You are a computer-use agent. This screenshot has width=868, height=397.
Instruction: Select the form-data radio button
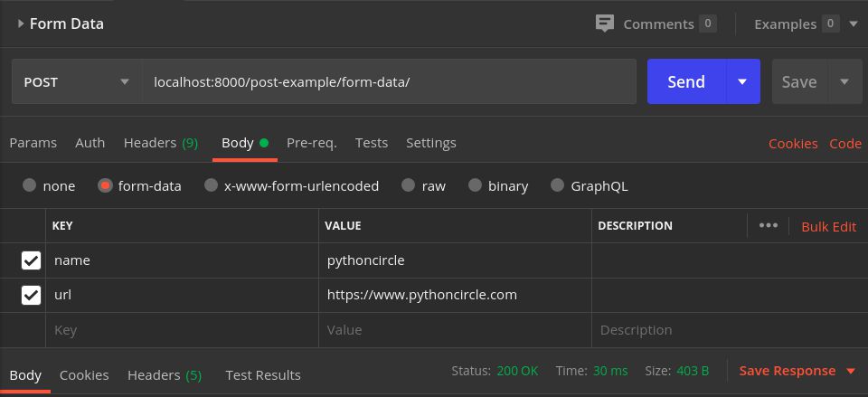point(105,185)
